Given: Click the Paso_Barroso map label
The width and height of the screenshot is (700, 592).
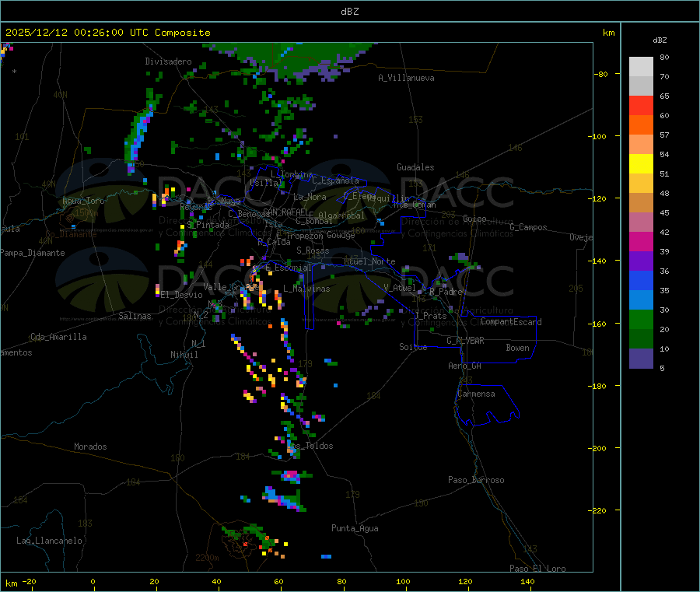Looking at the screenshot, I should pos(476,480).
